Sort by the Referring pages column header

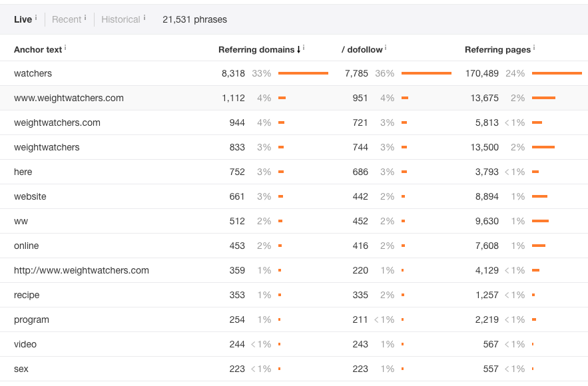(x=497, y=49)
